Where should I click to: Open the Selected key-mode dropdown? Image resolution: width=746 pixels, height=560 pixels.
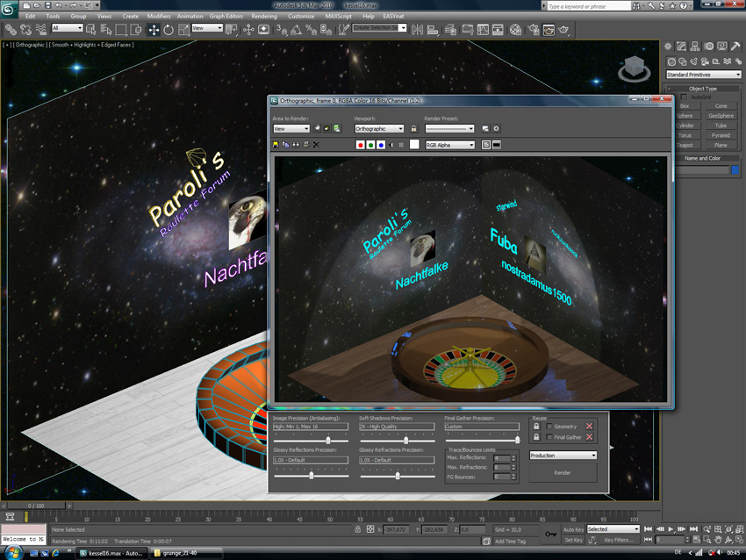point(613,529)
